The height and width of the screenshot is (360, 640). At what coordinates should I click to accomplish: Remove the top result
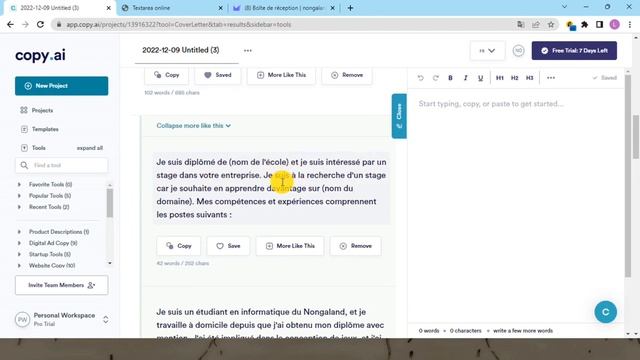tap(347, 75)
